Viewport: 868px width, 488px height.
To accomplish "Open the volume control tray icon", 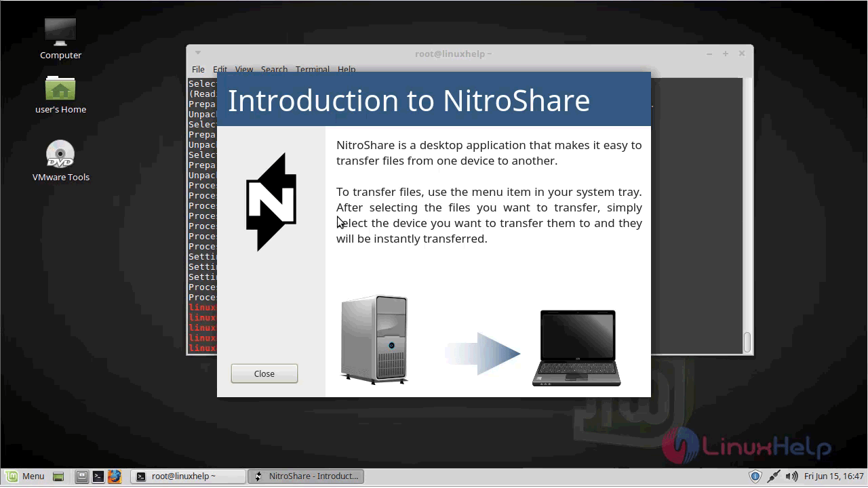I will 791,476.
